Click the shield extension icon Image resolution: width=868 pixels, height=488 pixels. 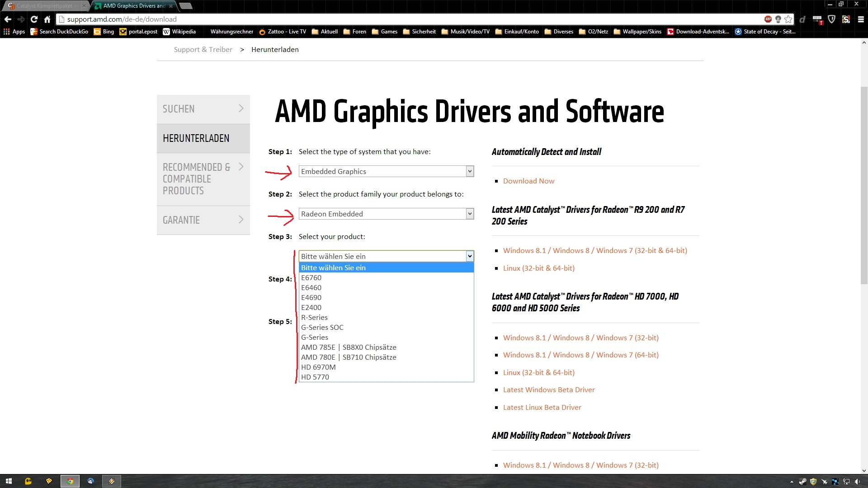[x=831, y=19]
